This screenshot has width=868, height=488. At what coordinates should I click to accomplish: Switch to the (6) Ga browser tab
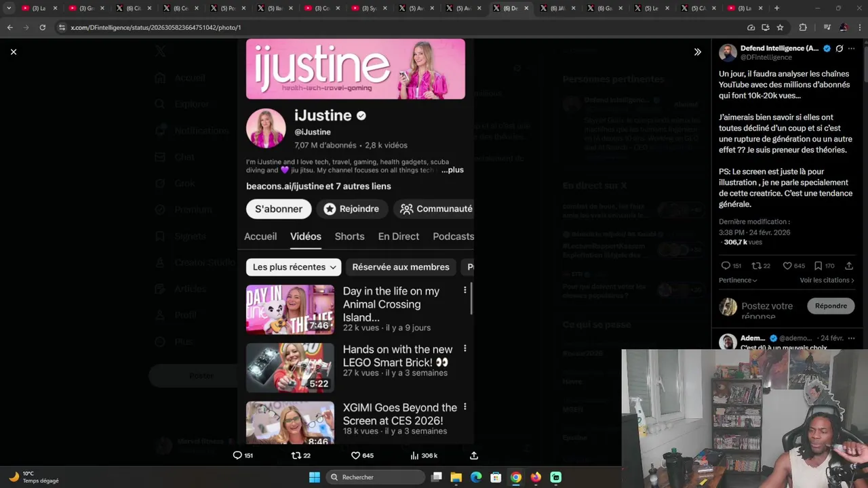[604, 8]
